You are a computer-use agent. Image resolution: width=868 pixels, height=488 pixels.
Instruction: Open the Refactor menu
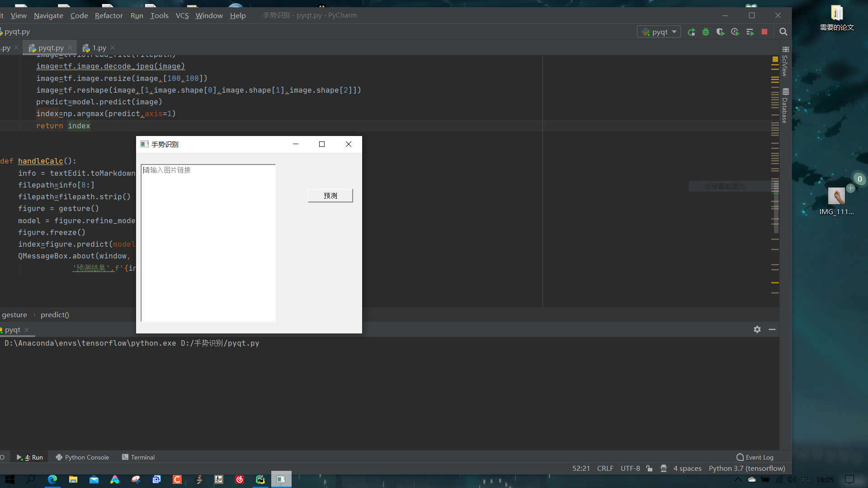click(x=108, y=15)
